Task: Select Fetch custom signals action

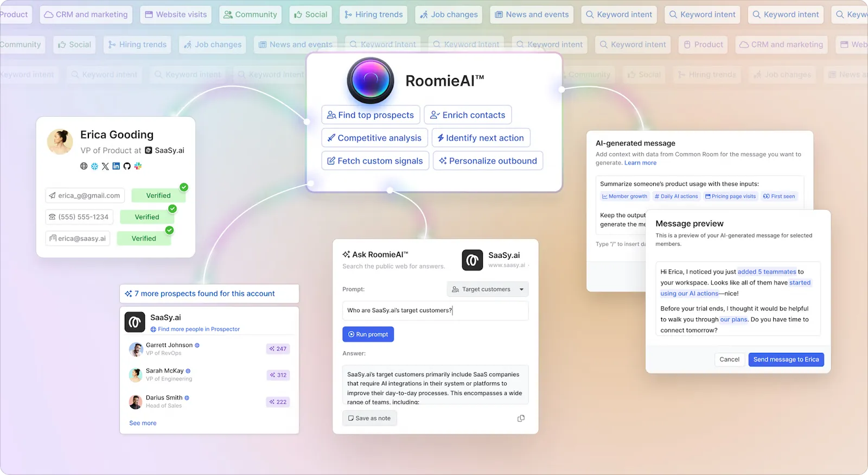Action: [375, 161]
